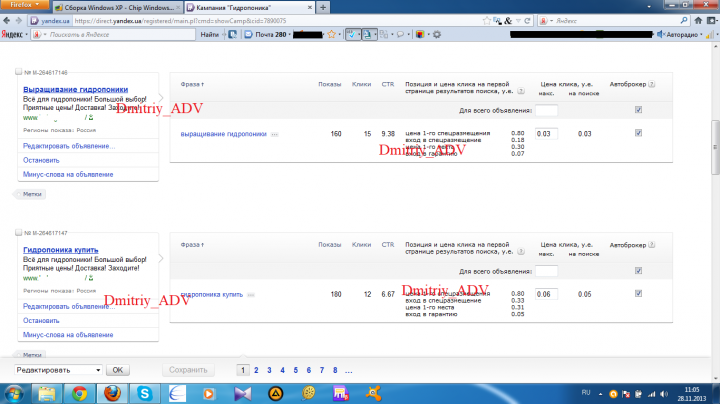Click 'Остановить' for the second ad

41,320
